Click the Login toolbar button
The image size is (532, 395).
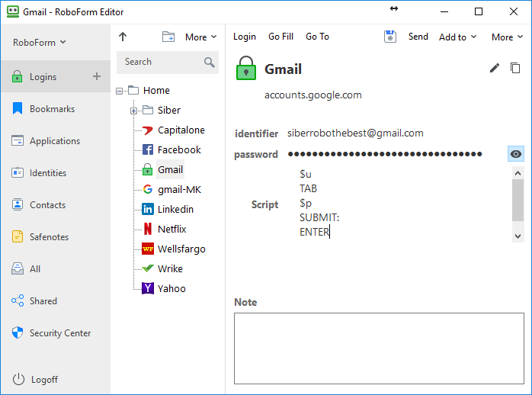click(245, 37)
